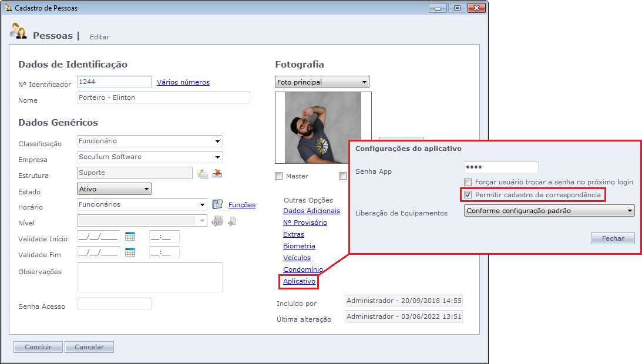Click the Senha App password field

[500, 167]
